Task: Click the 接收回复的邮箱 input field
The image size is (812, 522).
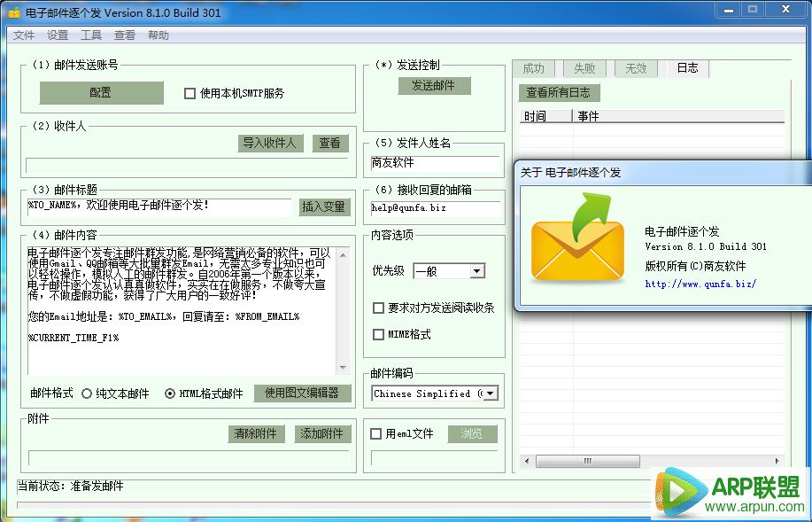Action: (435, 208)
